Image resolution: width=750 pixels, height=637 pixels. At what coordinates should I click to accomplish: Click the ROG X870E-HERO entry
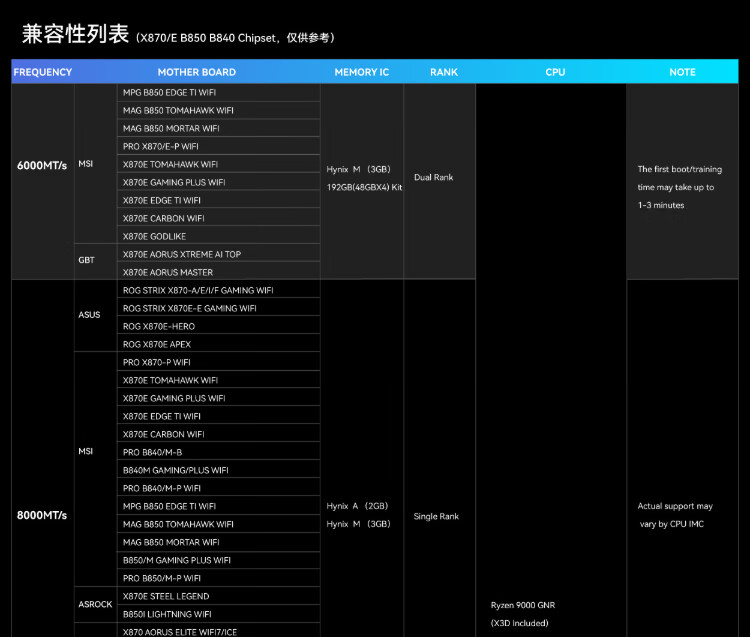tap(159, 327)
